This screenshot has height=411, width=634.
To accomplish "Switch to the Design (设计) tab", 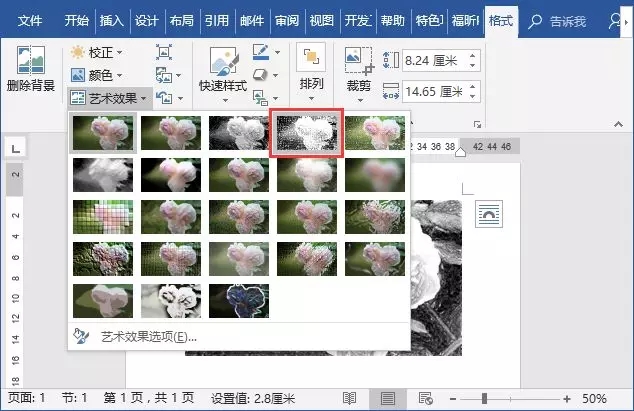I will (146, 20).
